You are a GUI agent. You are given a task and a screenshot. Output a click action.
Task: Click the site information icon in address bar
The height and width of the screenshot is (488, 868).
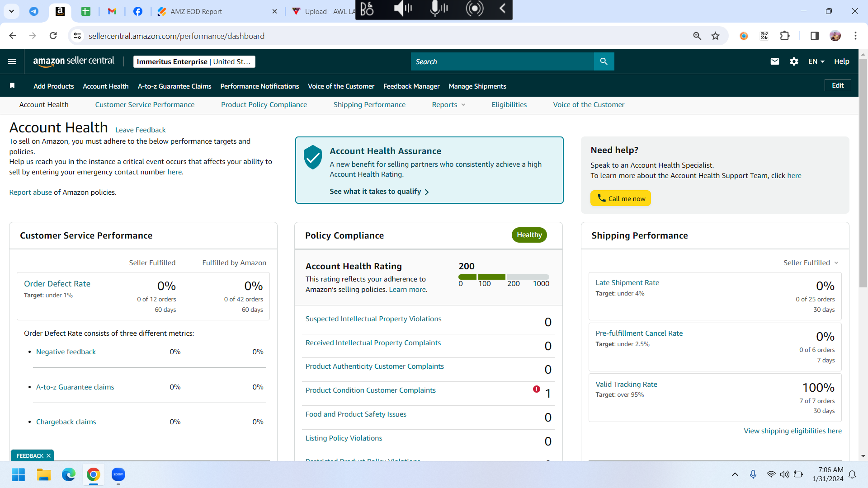coord(78,36)
